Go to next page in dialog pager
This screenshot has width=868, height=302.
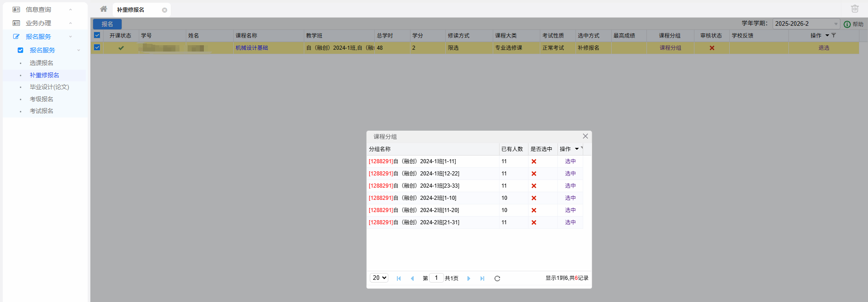click(468, 278)
